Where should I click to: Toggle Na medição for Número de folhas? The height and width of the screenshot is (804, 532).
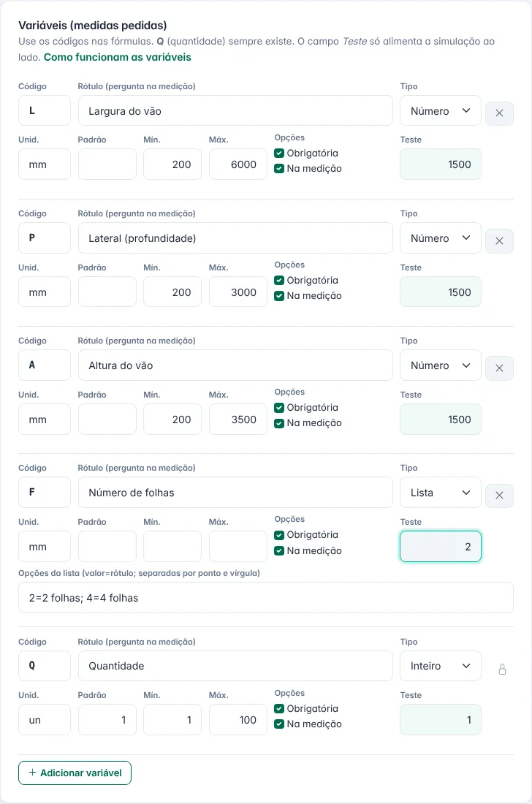pos(279,550)
